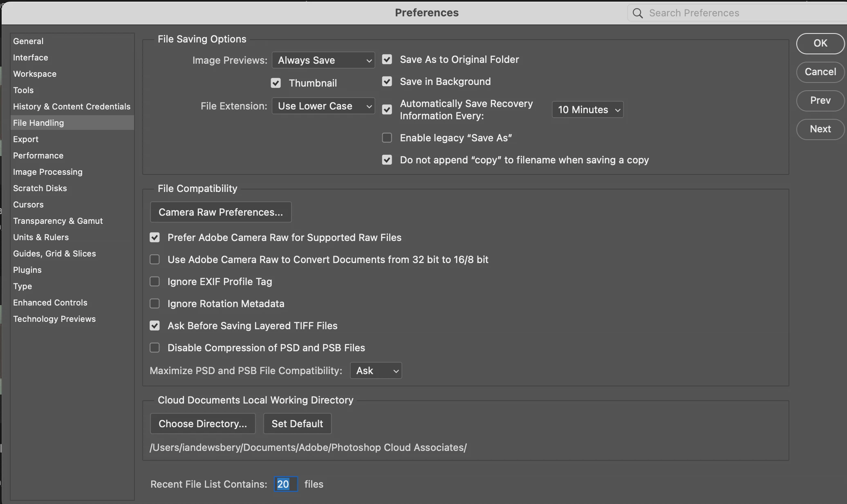The image size is (847, 504).
Task: Uncheck Save in Background
Action: pyautogui.click(x=387, y=82)
